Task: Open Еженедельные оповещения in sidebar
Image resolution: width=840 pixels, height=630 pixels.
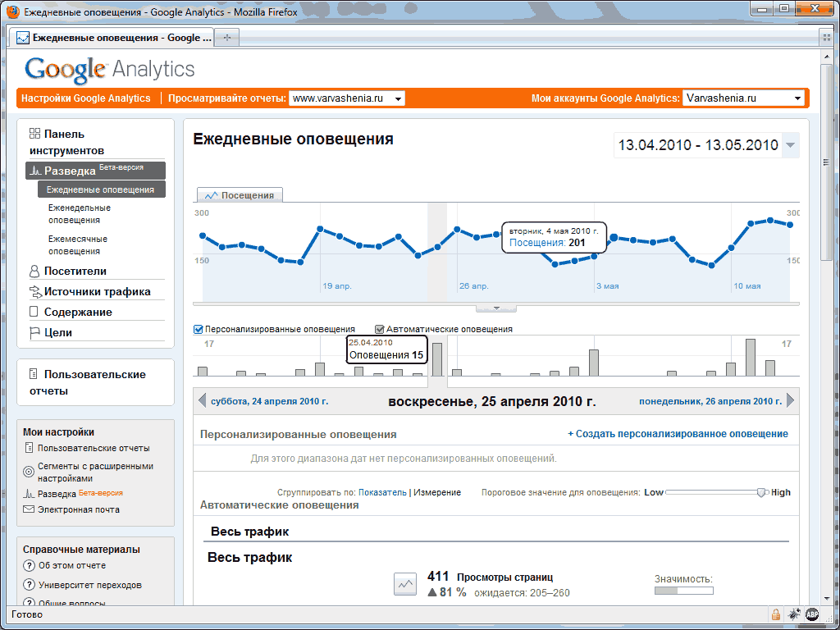Action: point(79,214)
